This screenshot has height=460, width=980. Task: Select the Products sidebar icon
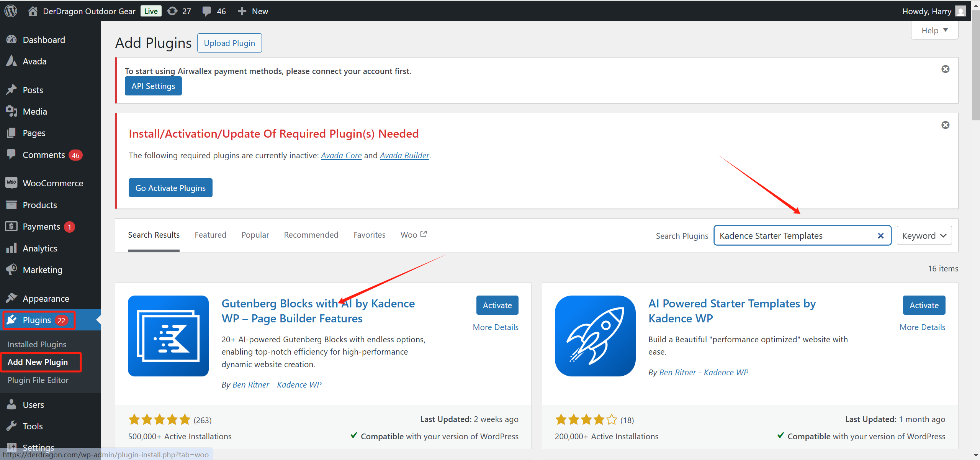[11, 205]
